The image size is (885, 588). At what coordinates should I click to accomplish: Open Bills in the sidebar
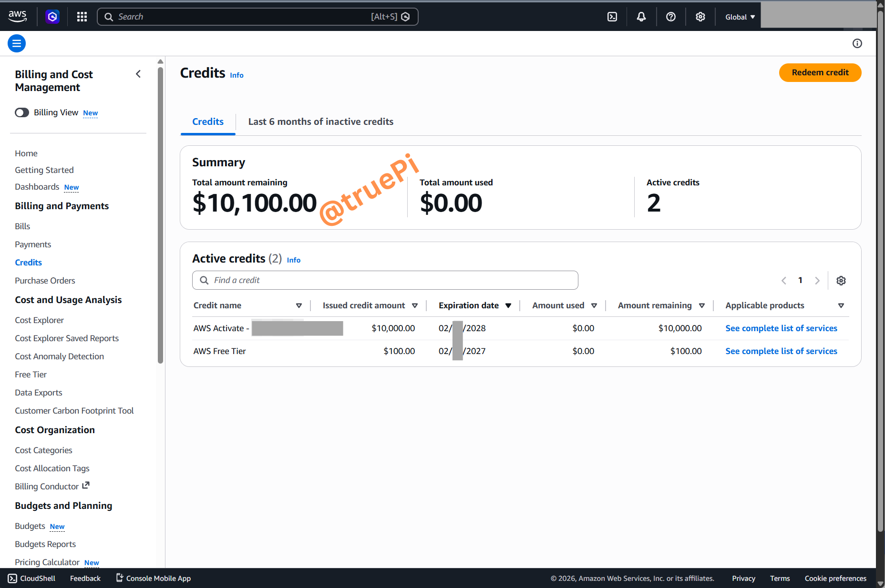22,226
